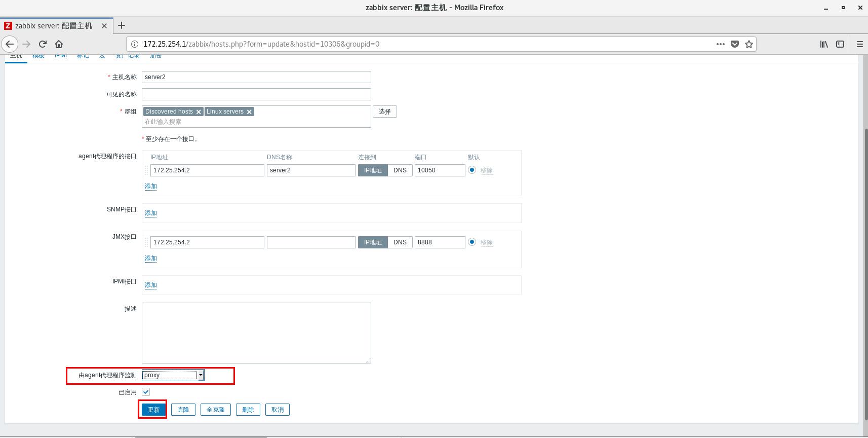
Task: Click the 连接到 column header
Action: coord(367,157)
